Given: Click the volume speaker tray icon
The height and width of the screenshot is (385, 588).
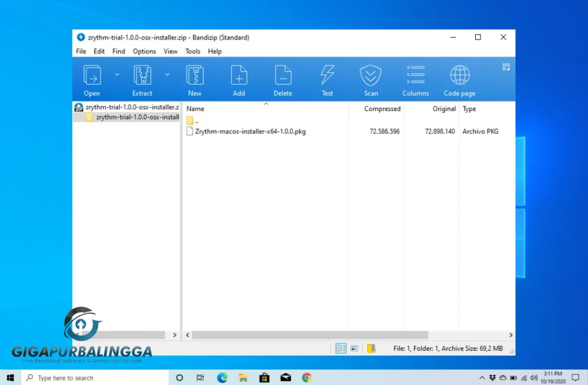Looking at the screenshot, I should click(x=534, y=378).
